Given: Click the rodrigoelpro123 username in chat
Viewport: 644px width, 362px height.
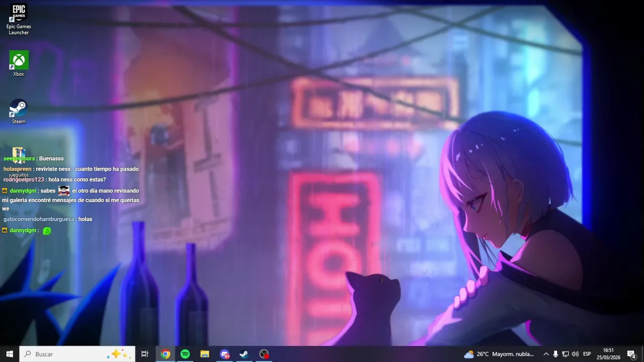Looking at the screenshot, I should (x=24, y=179).
